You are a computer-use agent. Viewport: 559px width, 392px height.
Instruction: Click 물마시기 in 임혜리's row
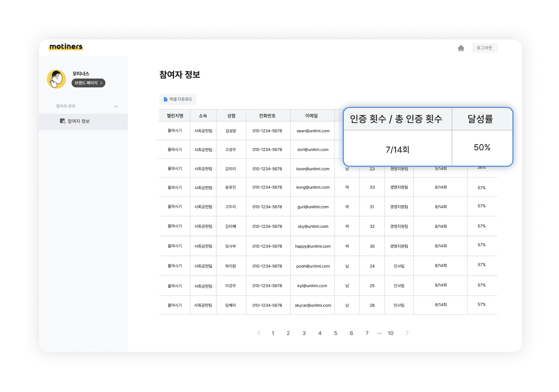pyautogui.click(x=175, y=305)
